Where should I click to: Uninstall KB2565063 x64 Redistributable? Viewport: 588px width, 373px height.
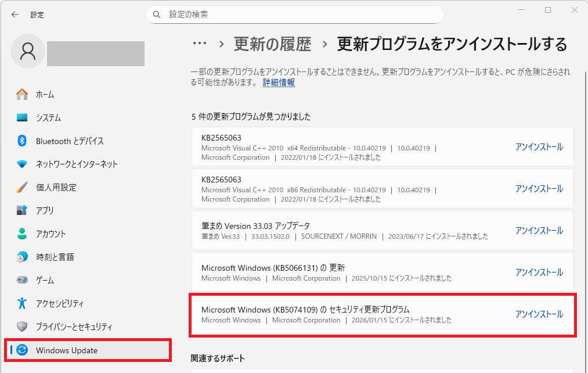click(539, 147)
